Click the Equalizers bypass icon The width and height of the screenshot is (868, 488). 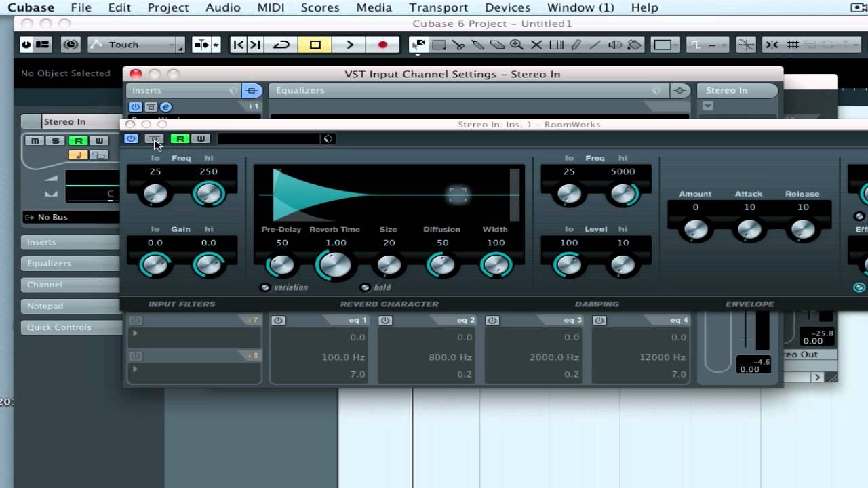coord(679,90)
